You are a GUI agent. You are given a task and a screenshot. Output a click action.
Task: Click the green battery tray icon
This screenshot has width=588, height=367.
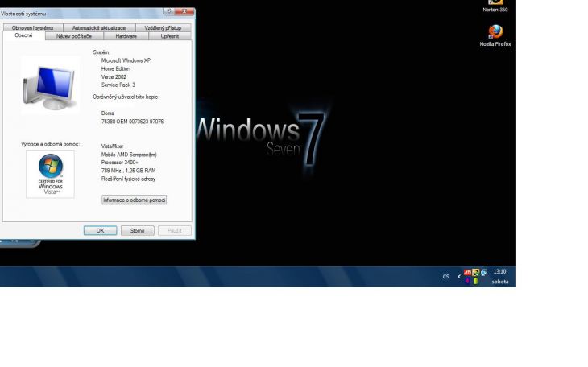tap(475, 281)
